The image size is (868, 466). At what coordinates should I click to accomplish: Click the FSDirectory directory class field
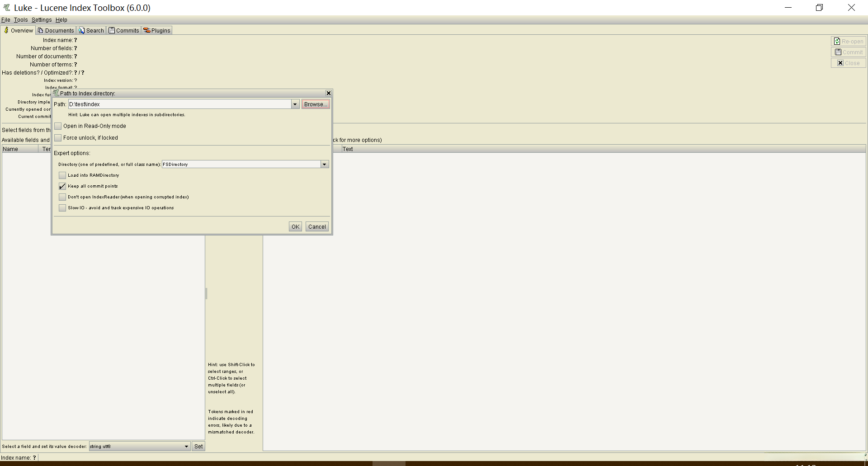(x=241, y=164)
